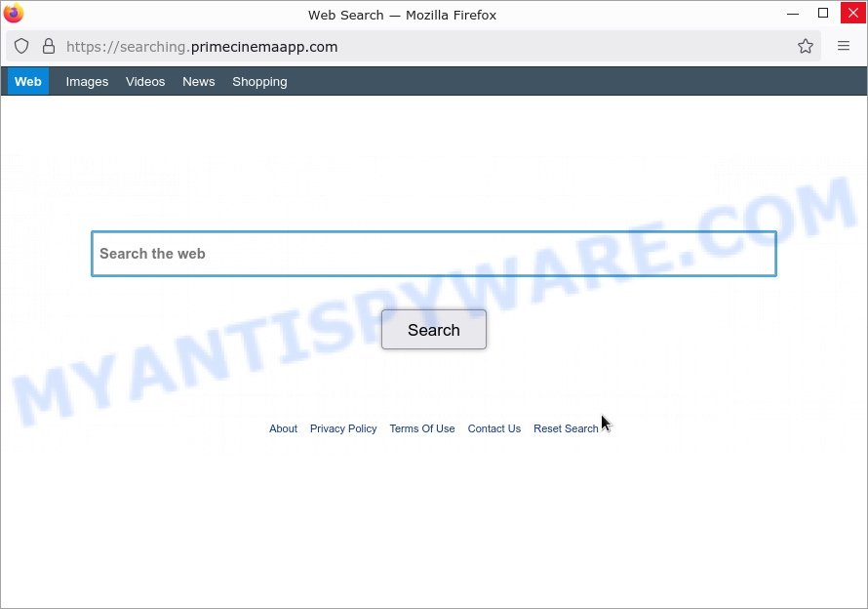Open the About link
The image size is (868, 609).
click(x=284, y=428)
